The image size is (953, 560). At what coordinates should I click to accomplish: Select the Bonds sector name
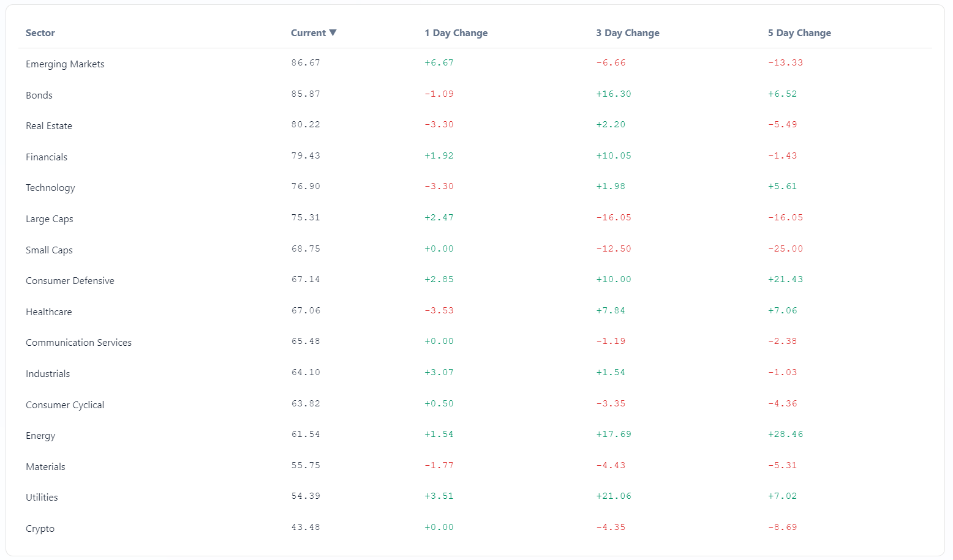(x=39, y=95)
